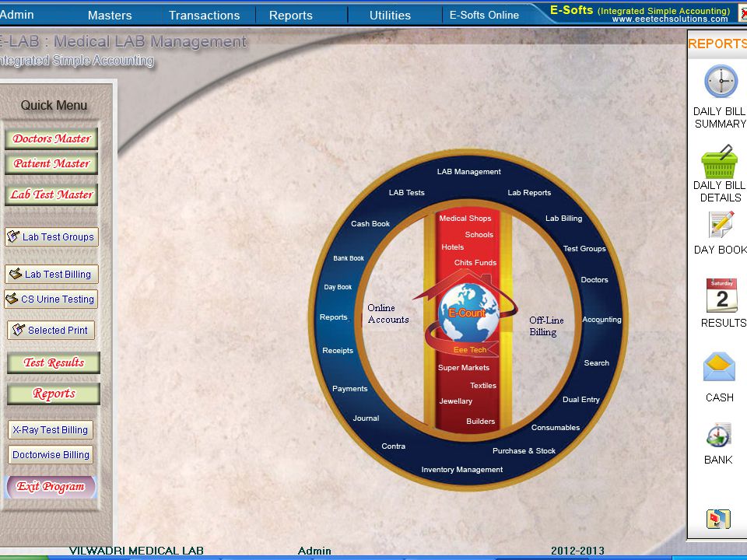The image size is (747, 560).
Task: Launch Lab Test Billing
Action: [x=51, y=274]
